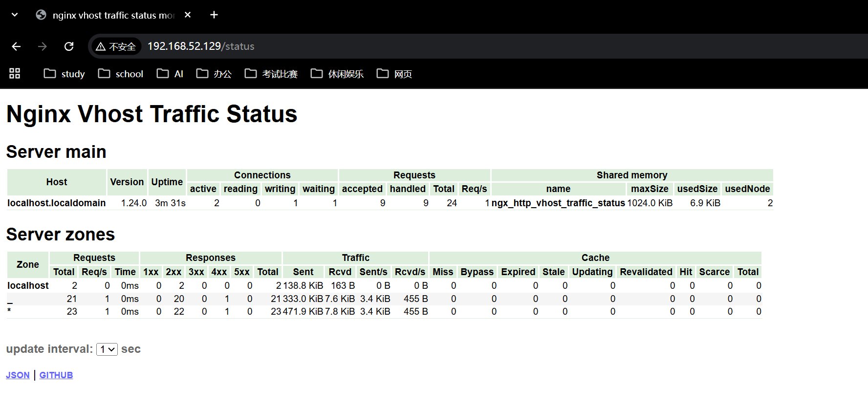The image size is (868, 409).
Task: Open the JSON link
Action: pos(18,375)
